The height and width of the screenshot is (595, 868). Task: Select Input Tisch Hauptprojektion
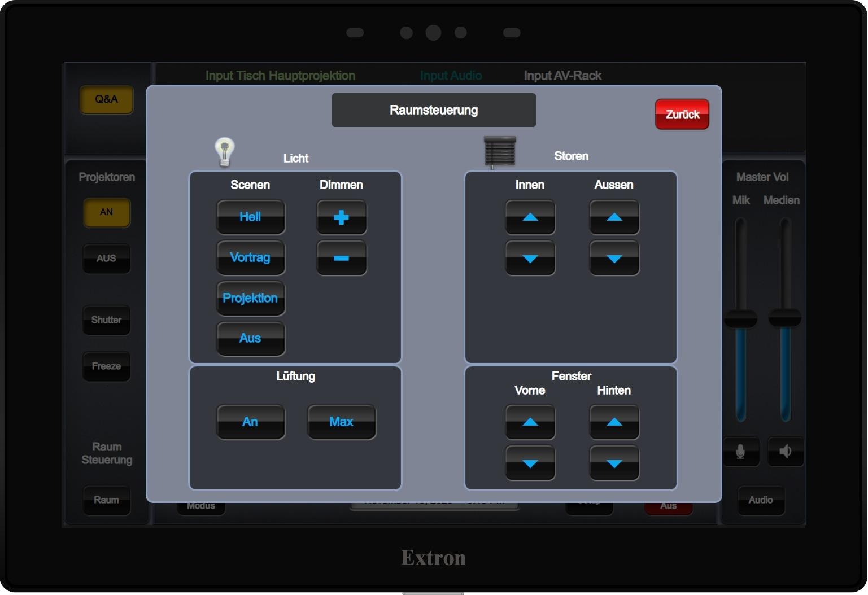[x=280, y=76]
